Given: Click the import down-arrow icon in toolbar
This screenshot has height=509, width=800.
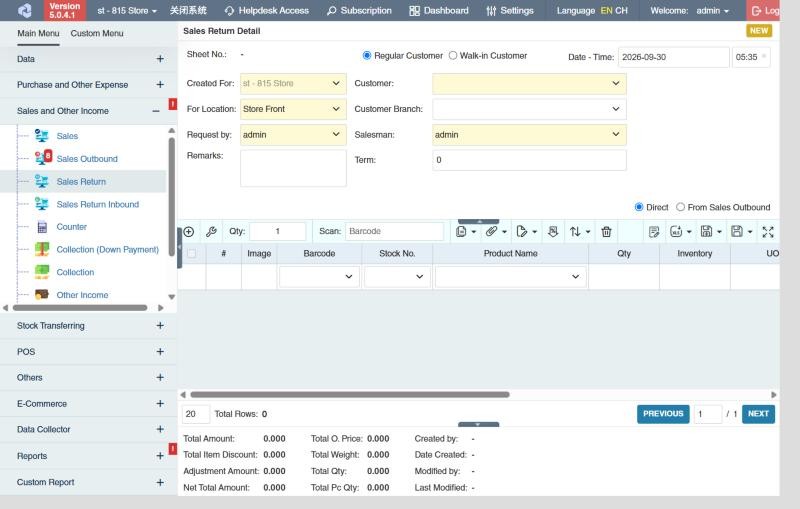Looking at the screenshot, I should (553, 232).
